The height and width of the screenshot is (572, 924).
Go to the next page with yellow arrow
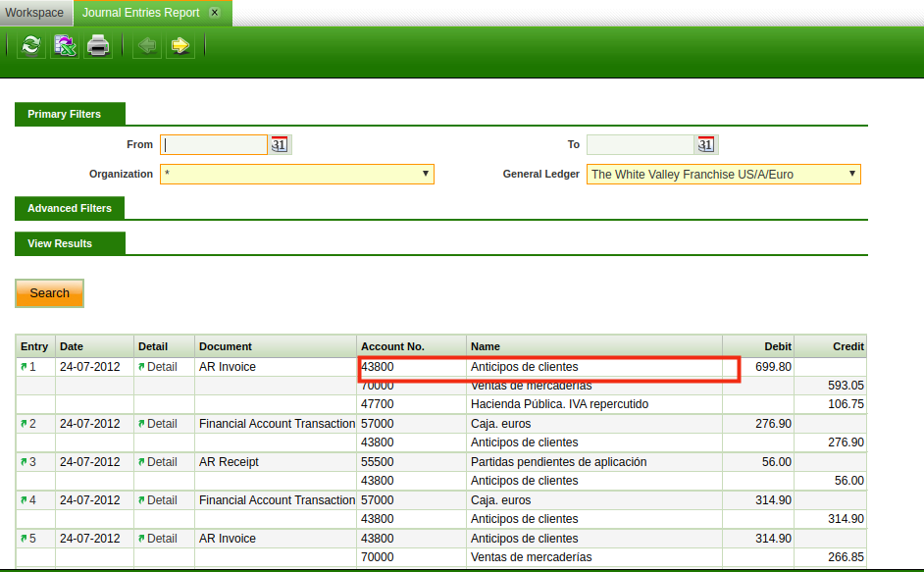180,45
